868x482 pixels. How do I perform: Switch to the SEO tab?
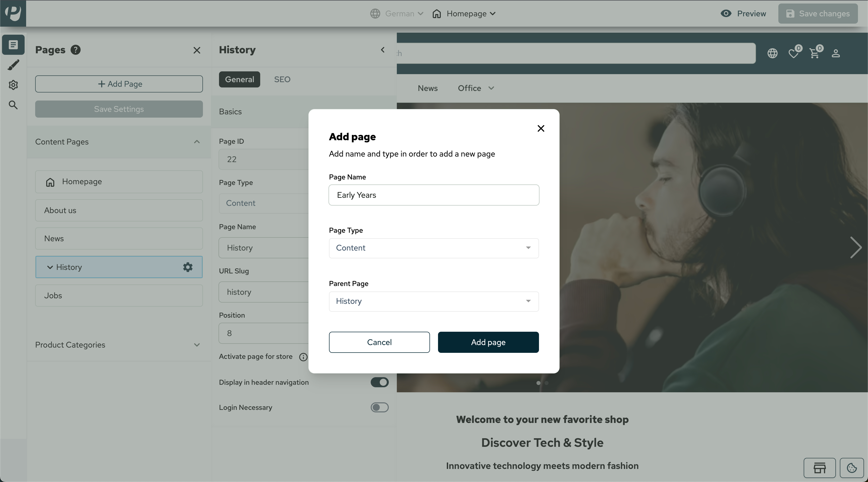point(282,79)
